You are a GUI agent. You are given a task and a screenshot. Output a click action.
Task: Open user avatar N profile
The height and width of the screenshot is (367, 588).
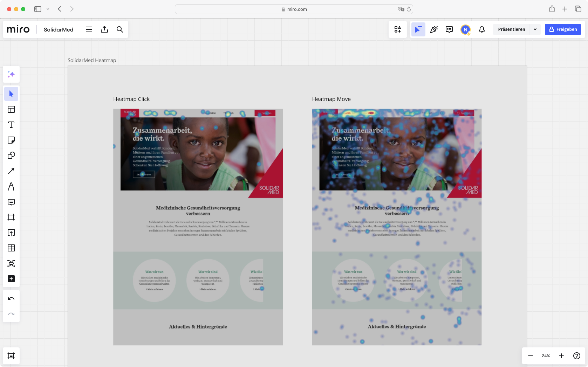(465, 30)
